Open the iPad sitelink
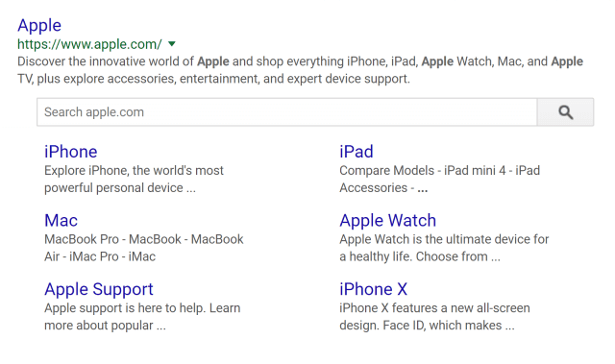 click(357, 152)
